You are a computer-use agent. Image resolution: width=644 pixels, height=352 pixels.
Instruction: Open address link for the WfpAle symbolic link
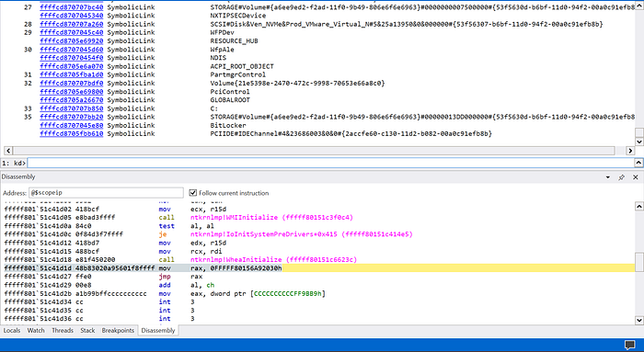(x=72, y=50)
